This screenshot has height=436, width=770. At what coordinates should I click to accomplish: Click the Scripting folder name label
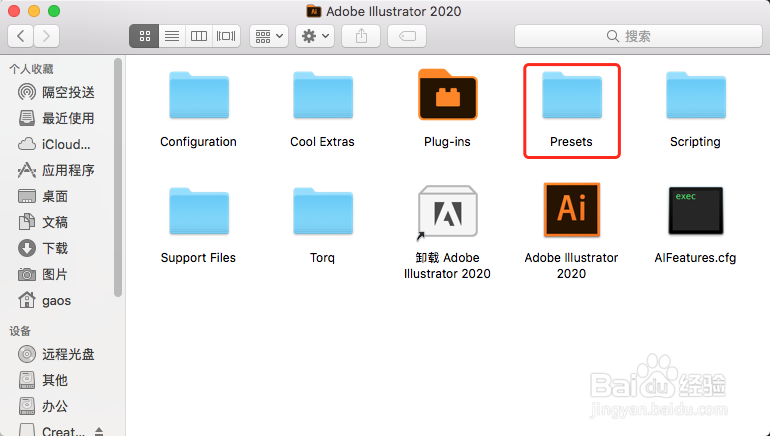695,141
